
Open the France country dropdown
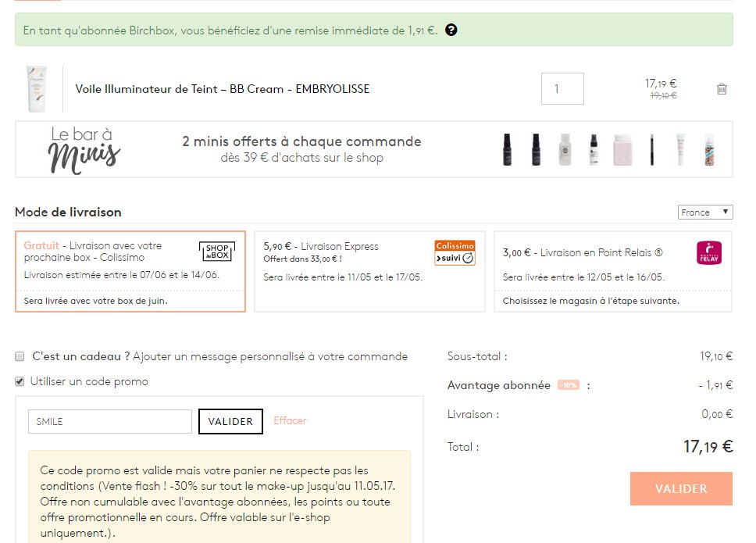tap(705, 213)
